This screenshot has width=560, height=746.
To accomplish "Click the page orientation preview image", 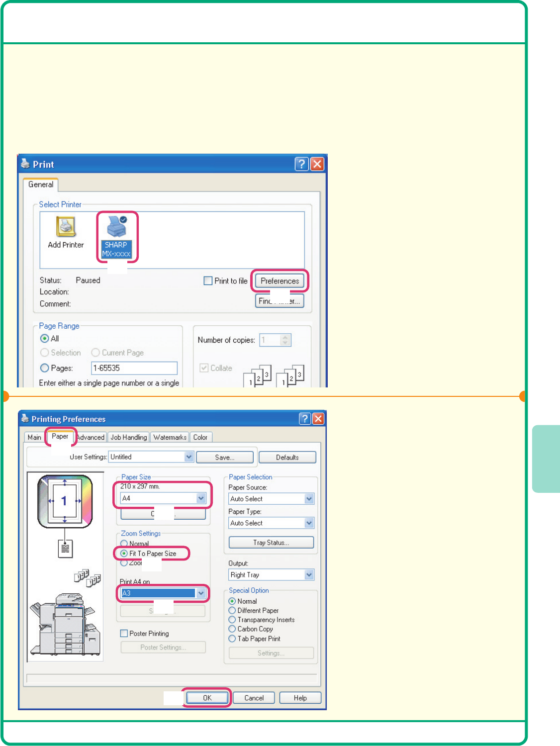I will pos(65,501).
